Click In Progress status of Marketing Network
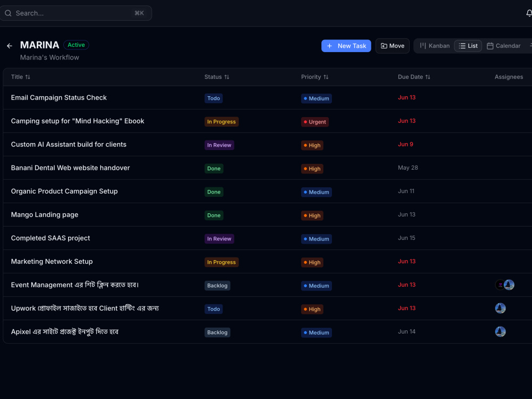 coord(221,262)
